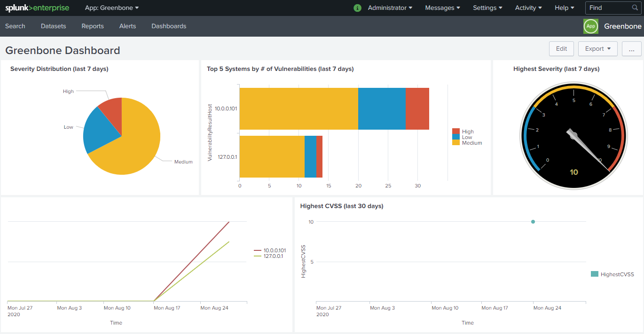This screenshot has width=644, height=334.
Task: Click the Splunk Enterprise logo
Action: pos(37,8)
